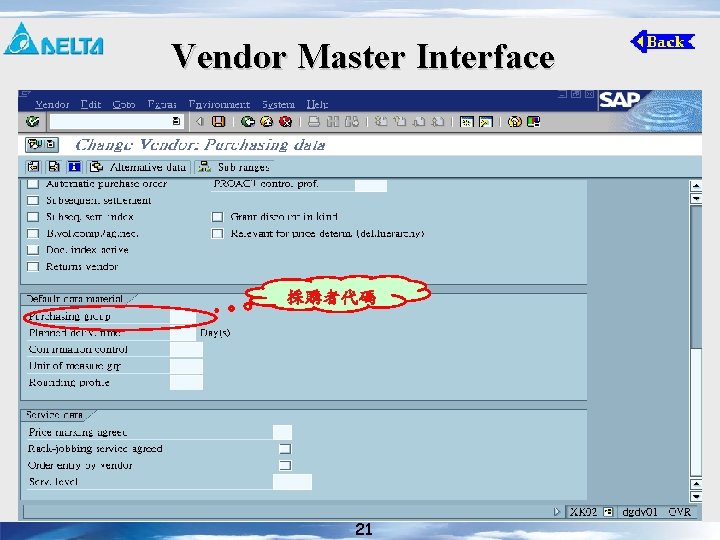Viewport: 720px width, 540px height.
Task: Click the Serv. level input field
Action: tap(292, 482)
